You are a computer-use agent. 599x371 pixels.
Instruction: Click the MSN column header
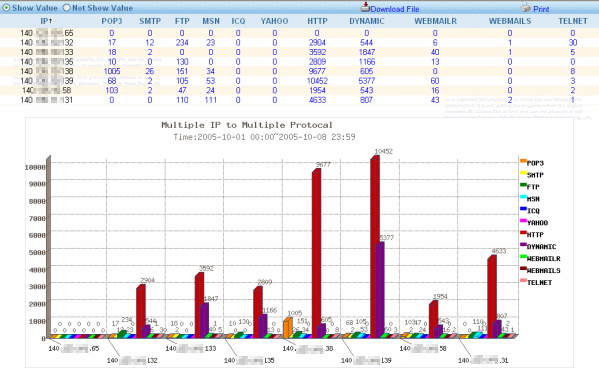pos(211,21)
